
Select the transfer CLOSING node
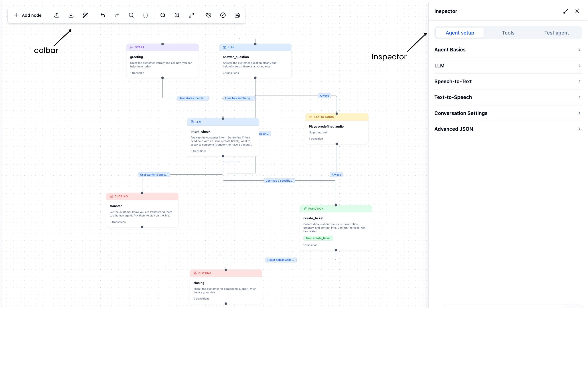point(142,210)
